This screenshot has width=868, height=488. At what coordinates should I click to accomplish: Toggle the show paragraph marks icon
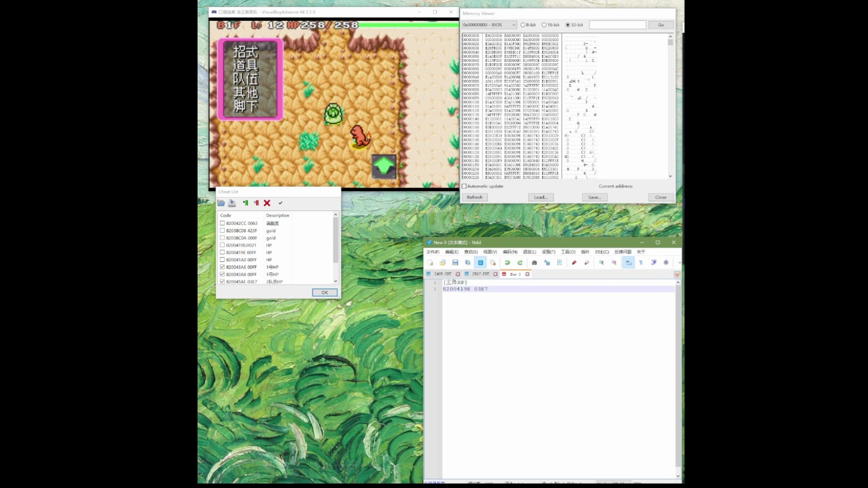[x=641, y=263]
